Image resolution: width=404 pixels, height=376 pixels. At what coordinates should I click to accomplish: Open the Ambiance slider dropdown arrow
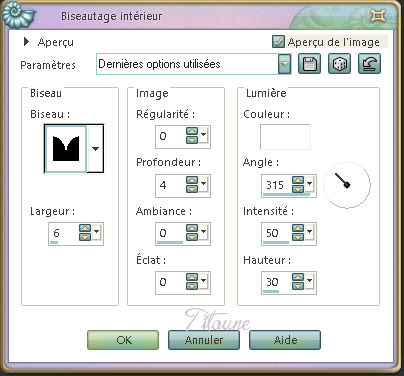(203, 231)
